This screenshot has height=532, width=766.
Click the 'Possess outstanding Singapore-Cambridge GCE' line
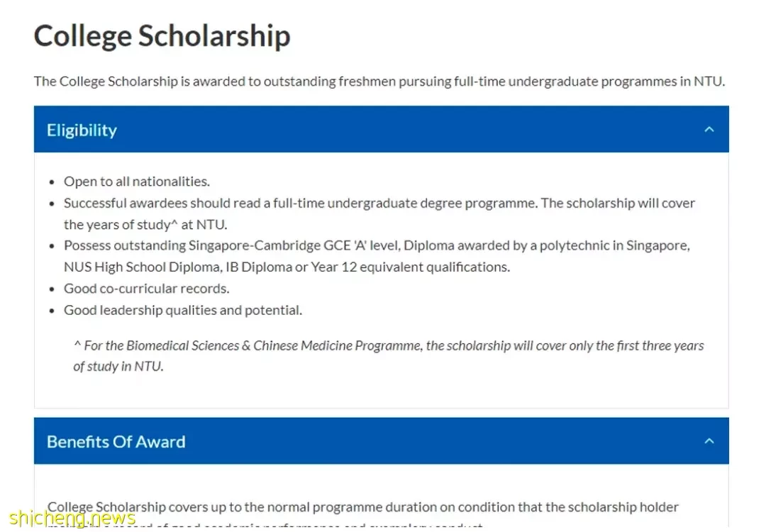tap(377, 245)
